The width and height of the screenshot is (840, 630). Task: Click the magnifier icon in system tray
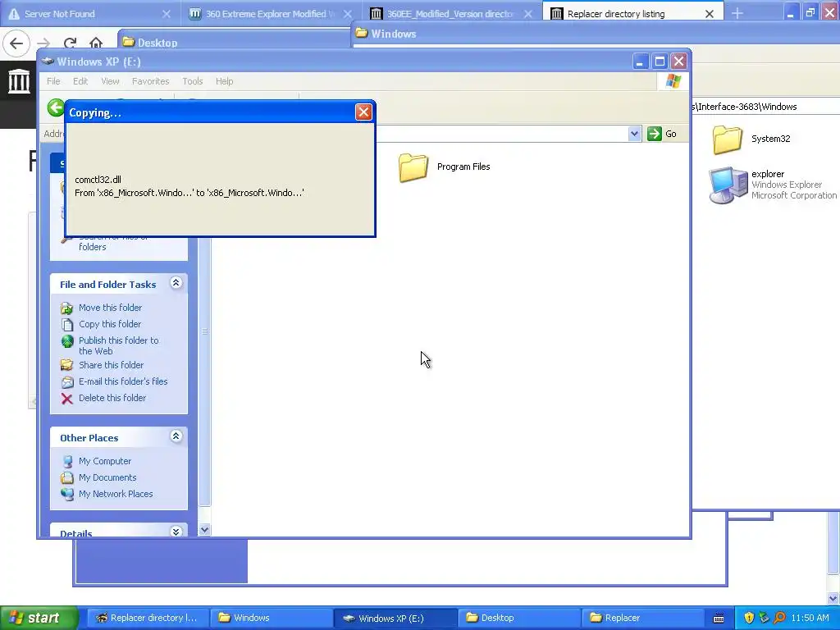(x=779, y=618)
